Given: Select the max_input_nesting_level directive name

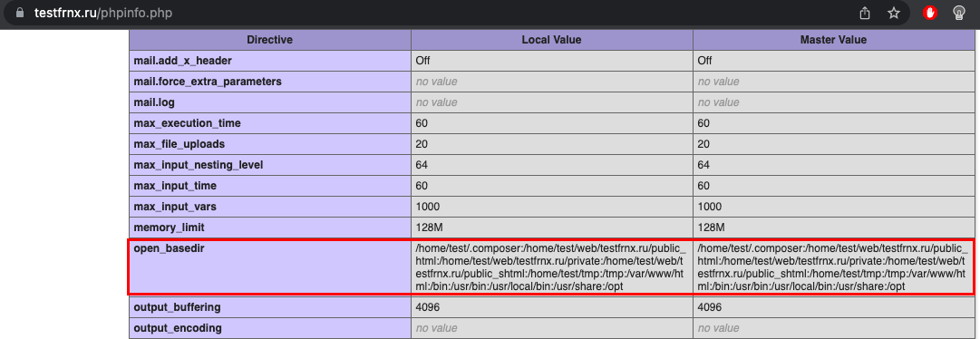Looking at the screenshot, I should click(x=199, y=165).
